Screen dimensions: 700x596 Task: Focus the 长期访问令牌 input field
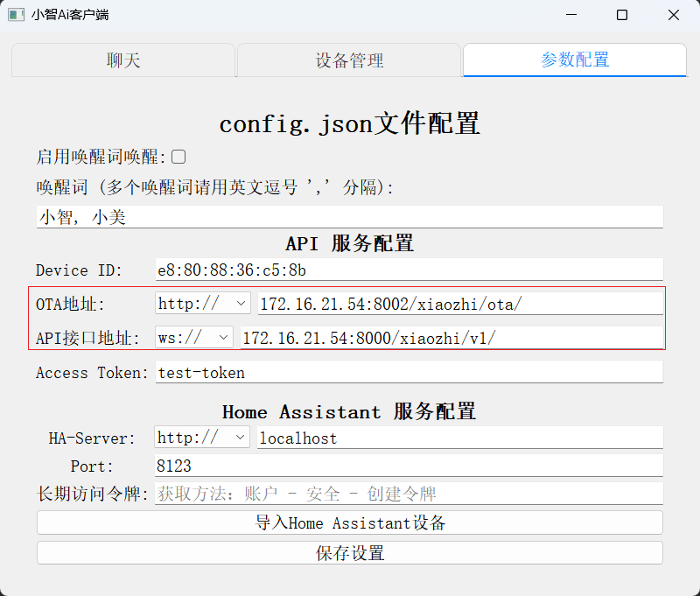(409, 494)
